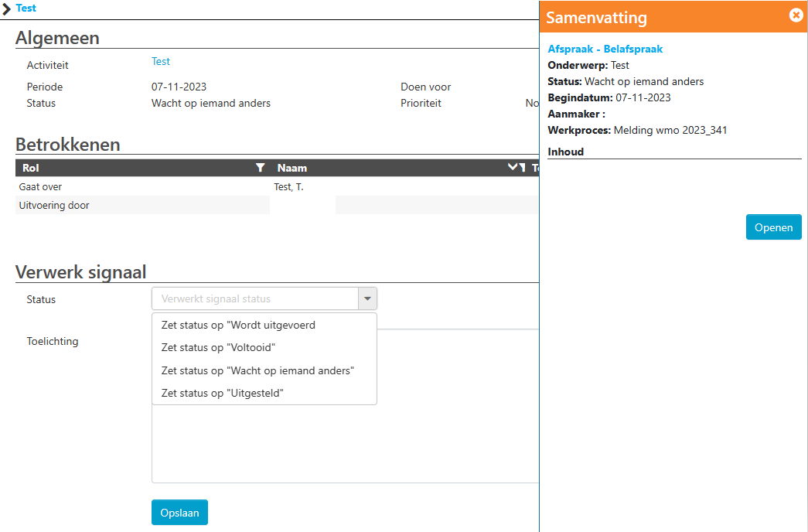Open the Test activity link

160,62
